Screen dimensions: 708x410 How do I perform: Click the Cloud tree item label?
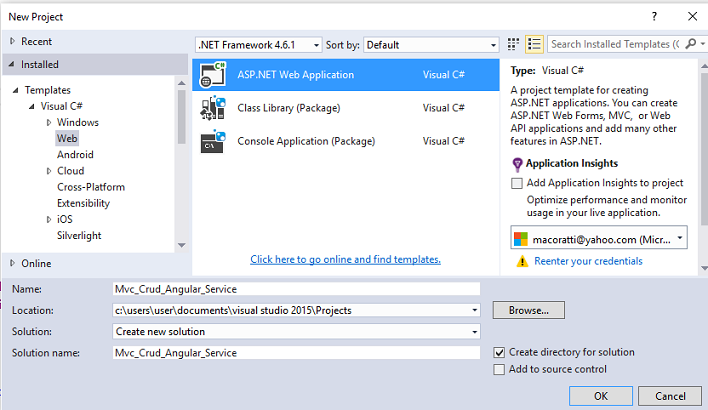click(70, 171)
